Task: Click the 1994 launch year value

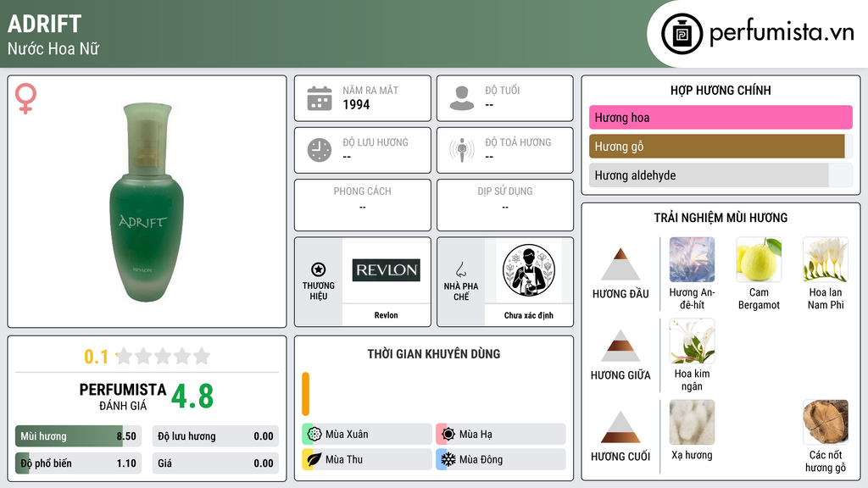Action: 356,104
